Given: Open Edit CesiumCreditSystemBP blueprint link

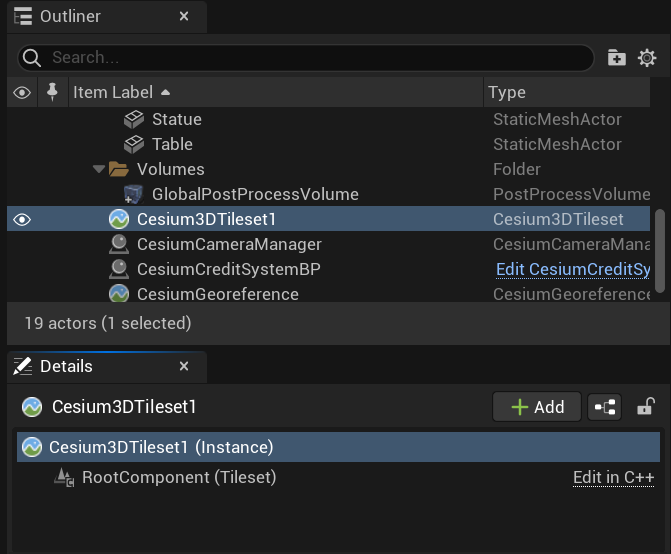Looking at the screenshot, I should click(x=573, y=270).
